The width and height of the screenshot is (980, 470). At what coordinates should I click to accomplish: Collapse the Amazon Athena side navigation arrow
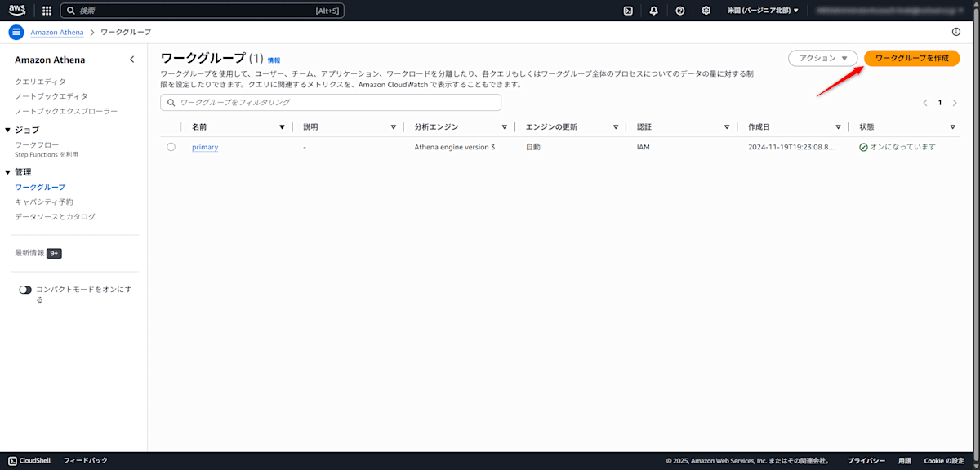click(132, 60)
